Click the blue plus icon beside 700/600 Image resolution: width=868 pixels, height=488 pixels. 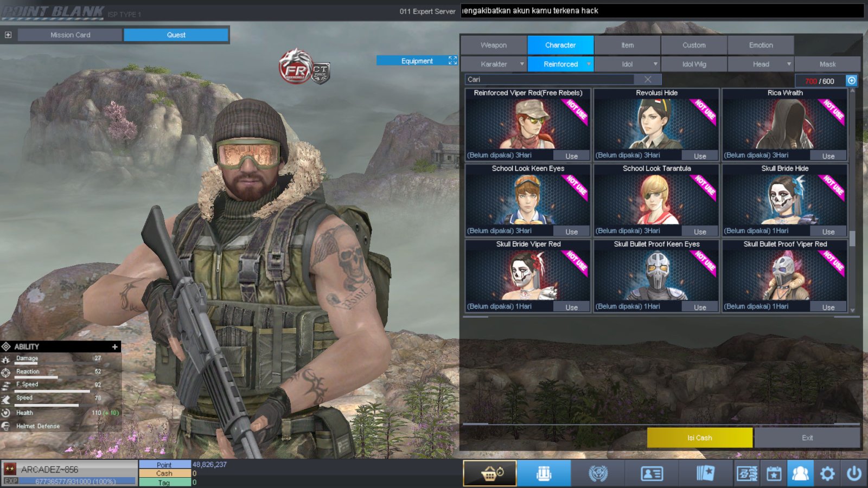[x=852, y=81]
